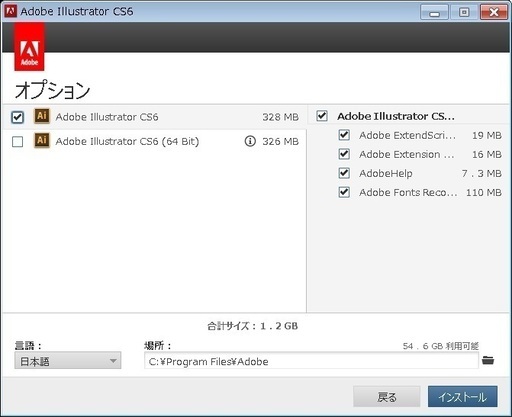Click the title bar Adobe application icon

(x=11, y=11)
